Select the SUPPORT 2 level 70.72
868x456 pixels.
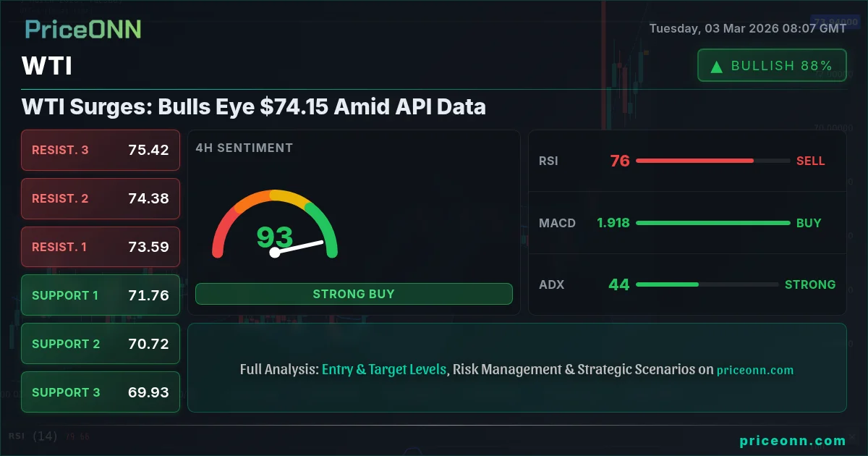(x=101, y=344)
